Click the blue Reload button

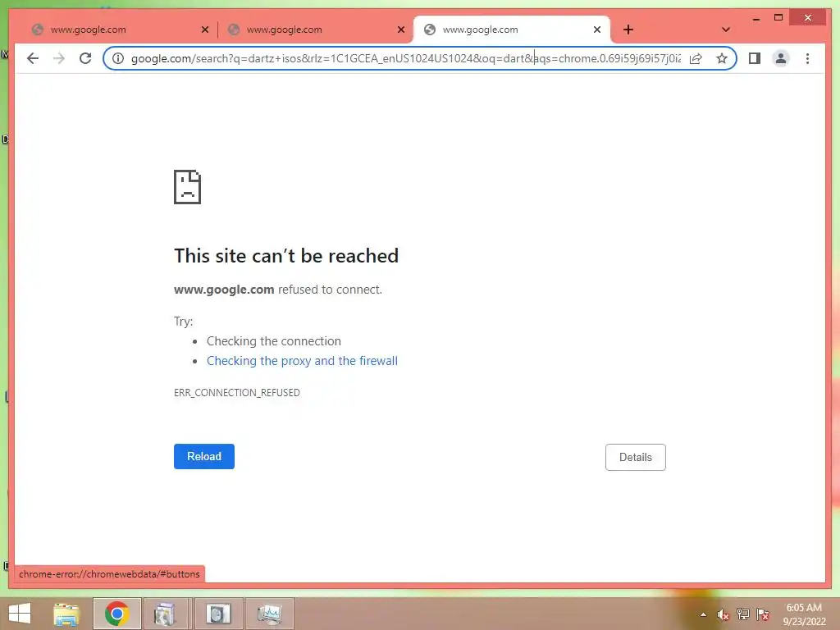[x=204, y=456]
